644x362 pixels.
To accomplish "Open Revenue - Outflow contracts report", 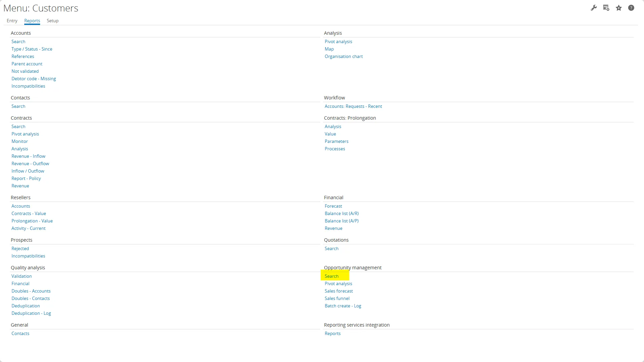I will (x=30, y=163).
